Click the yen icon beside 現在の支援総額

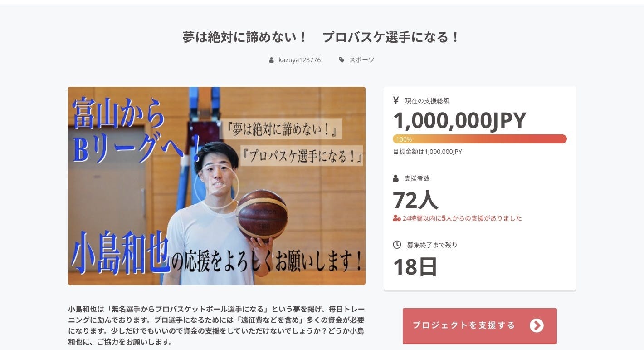(x=396, y=100)
